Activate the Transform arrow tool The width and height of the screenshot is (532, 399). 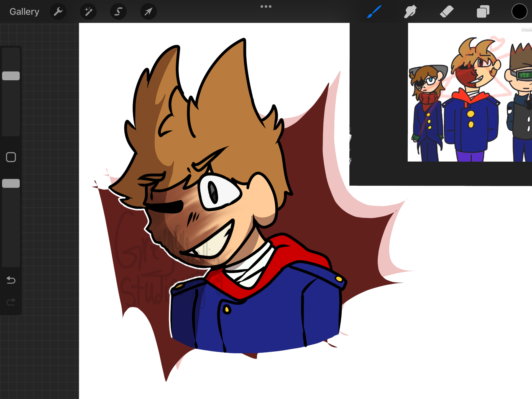coord(149,12)
